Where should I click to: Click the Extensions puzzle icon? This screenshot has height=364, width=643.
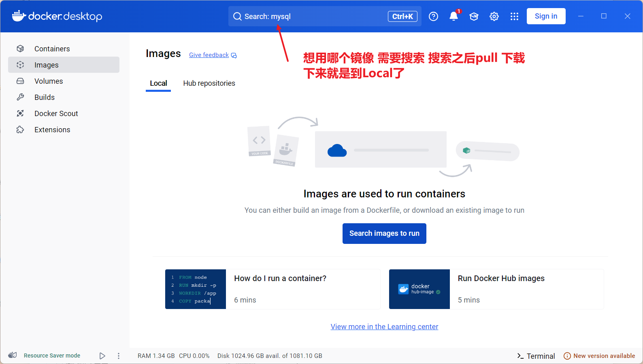20,129
